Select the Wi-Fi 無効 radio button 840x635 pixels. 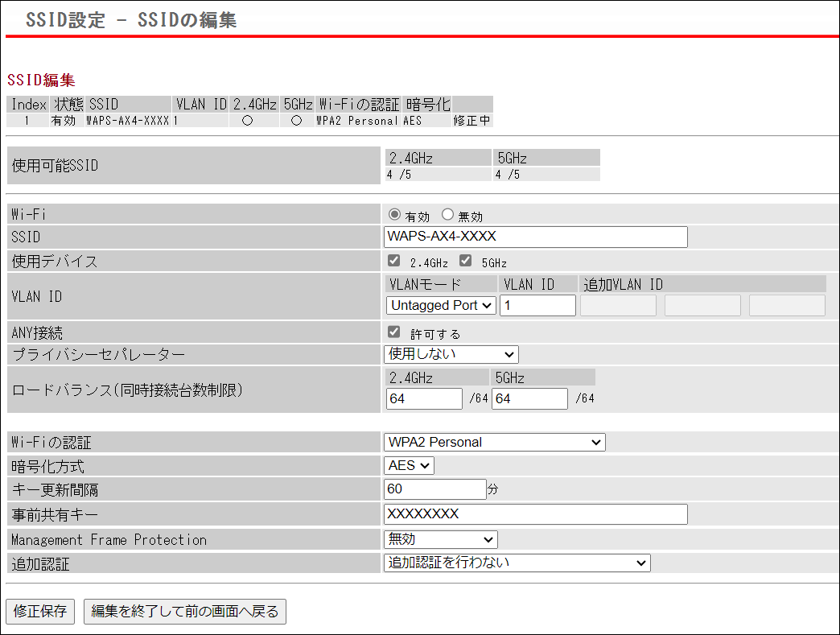[448, 215]
